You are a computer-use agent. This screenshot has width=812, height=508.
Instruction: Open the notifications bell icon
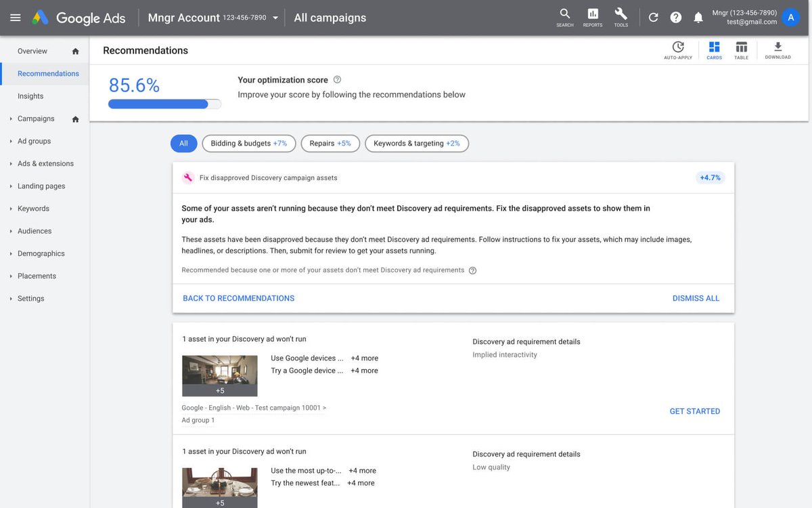698,17
